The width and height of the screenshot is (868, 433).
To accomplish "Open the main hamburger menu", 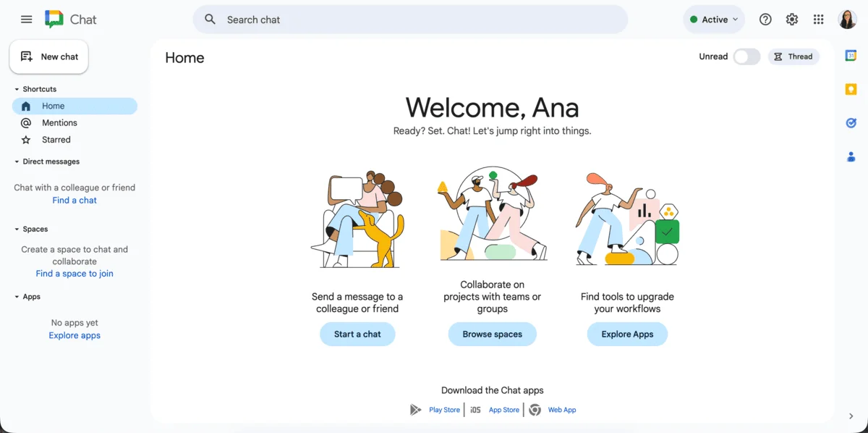I will [26, 20].
